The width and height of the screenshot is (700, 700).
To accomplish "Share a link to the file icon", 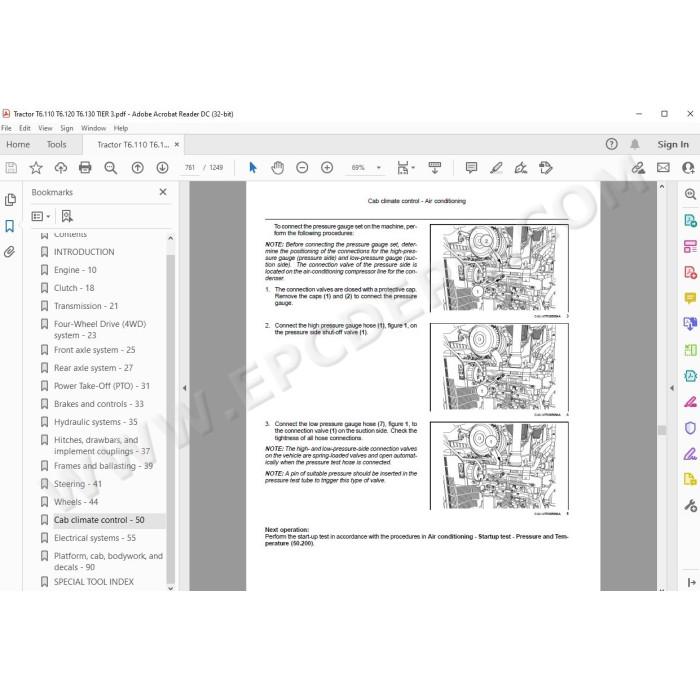I will [638, 168].
